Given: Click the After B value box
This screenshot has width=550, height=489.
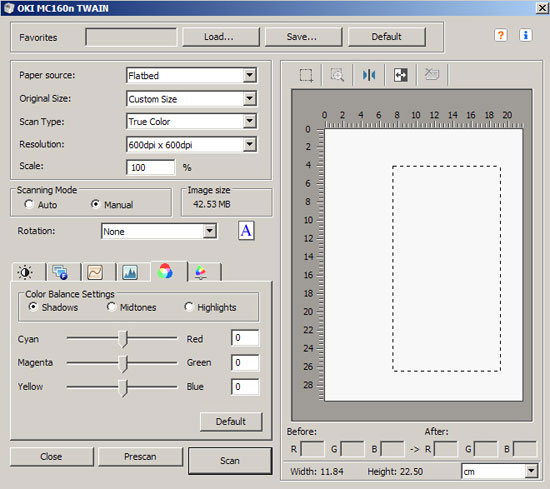Looking at the screenshot, I should 524,449.
